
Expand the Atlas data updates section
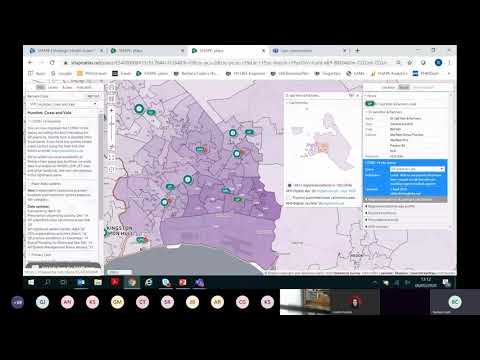pyautogui.click(x=45, y=184)
